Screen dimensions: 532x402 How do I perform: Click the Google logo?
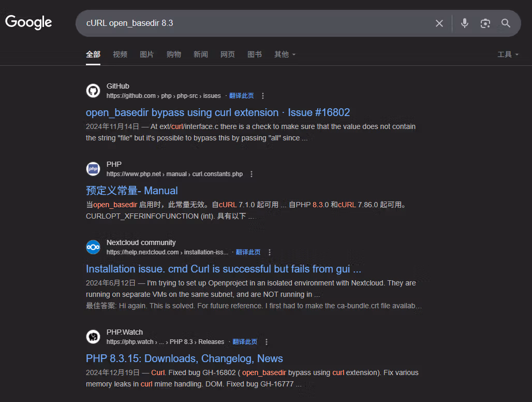coord(28,22)
